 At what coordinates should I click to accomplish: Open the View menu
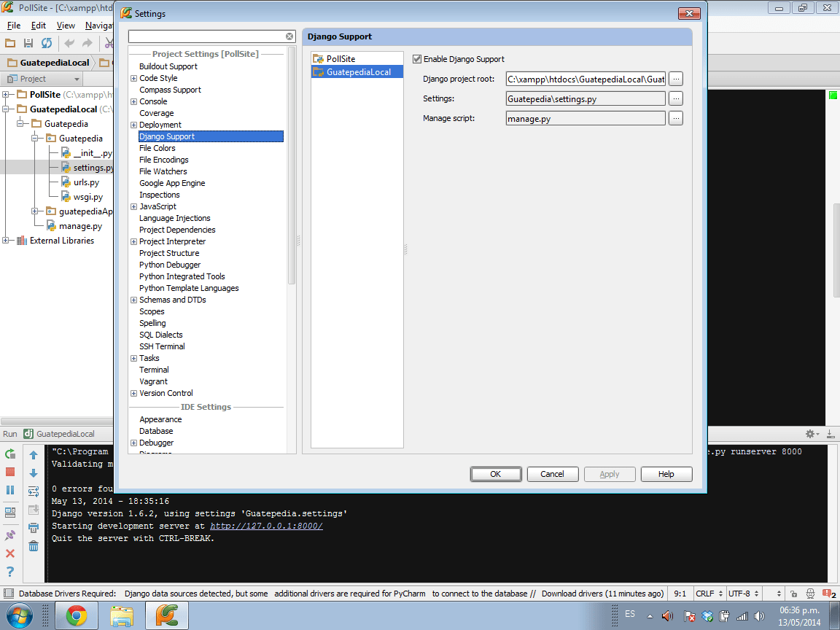tap(66, 25)
